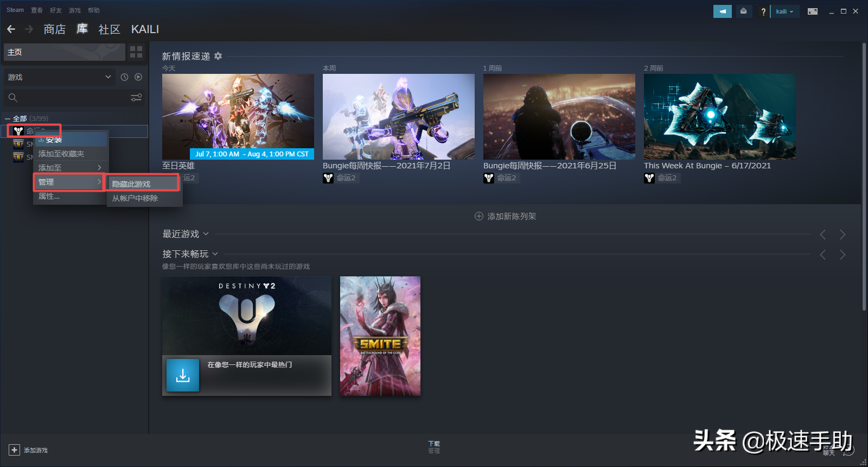The height and width of the screenshot is (467, 868).
Task: Open the 游戏 filter dropdown
Action: [x=59, y=77]
